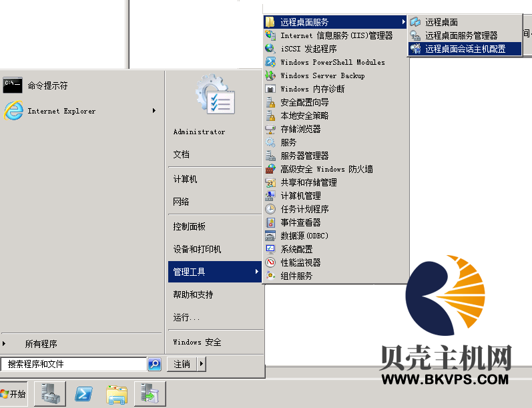Click the 搜索程序和文件 search box
Viewport: 532px width, 408px height.
73,364
